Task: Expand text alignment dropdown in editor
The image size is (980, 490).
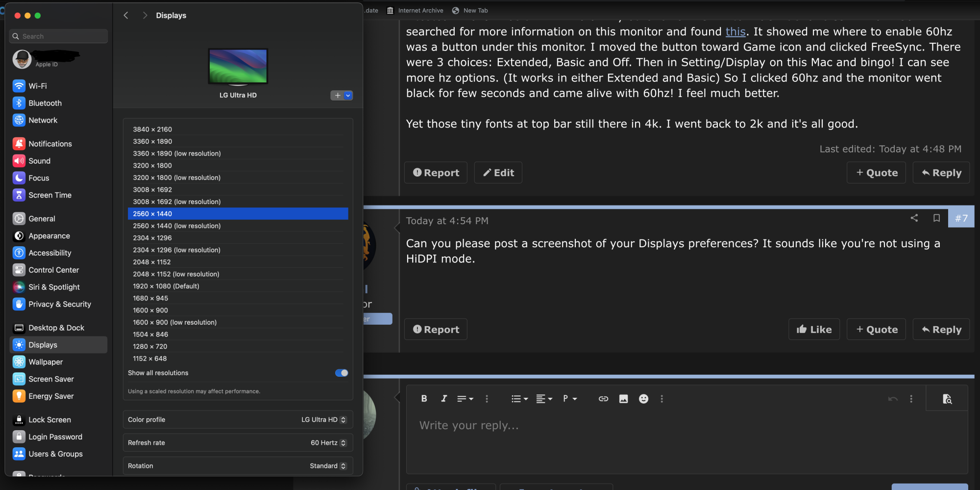Action: (544, 399)
